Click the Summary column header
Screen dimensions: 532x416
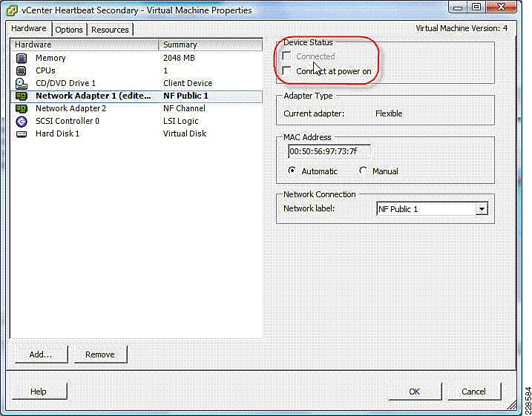click(211, 44)
